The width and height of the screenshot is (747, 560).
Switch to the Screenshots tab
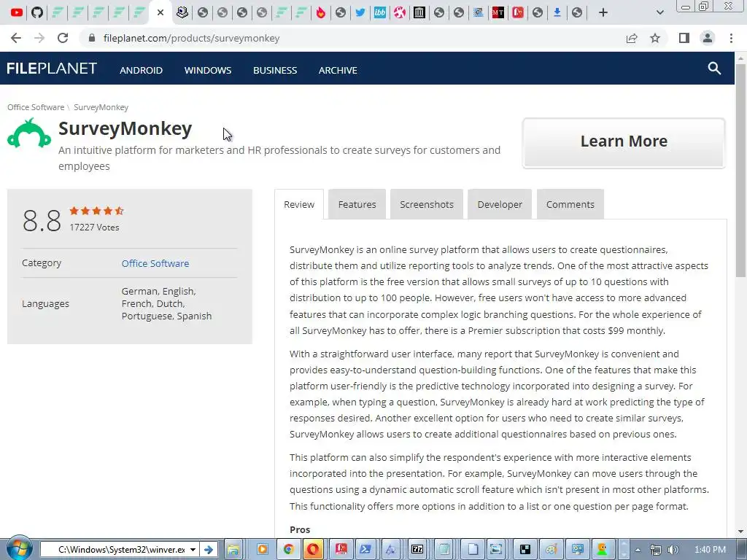(426, 204)
